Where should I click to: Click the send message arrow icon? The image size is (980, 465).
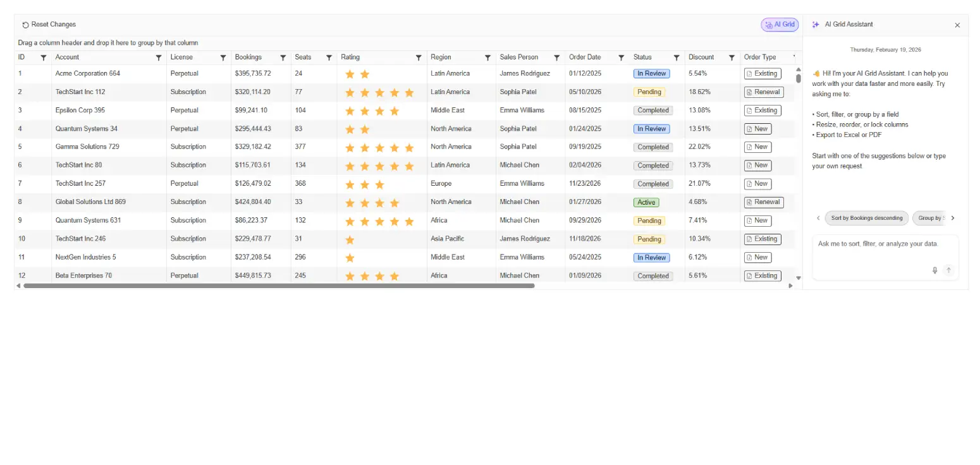click(x=948, y=270)
